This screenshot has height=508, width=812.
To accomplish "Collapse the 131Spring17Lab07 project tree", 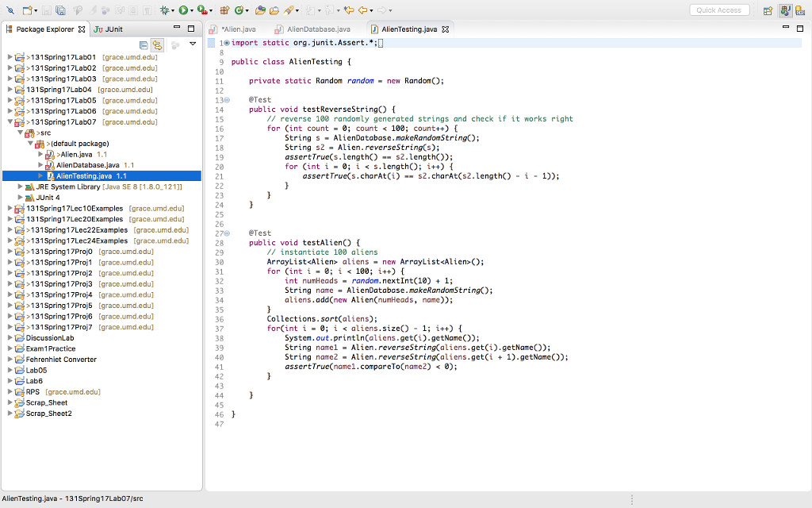I will pos(10,122).
